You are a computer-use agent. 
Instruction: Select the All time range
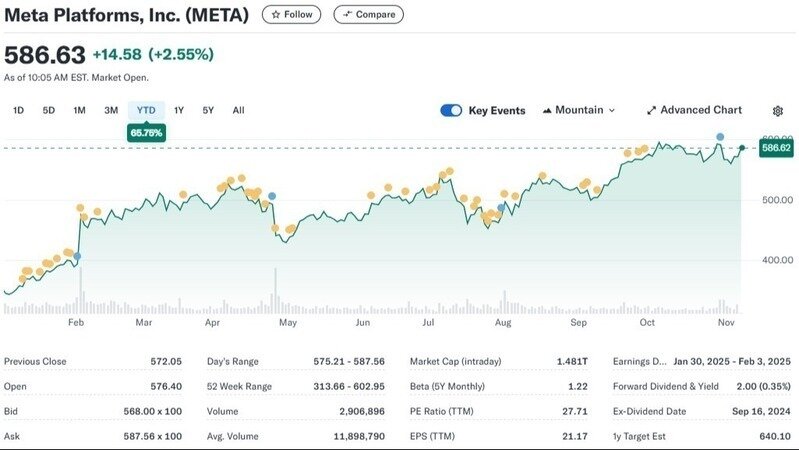click(238, 110)
